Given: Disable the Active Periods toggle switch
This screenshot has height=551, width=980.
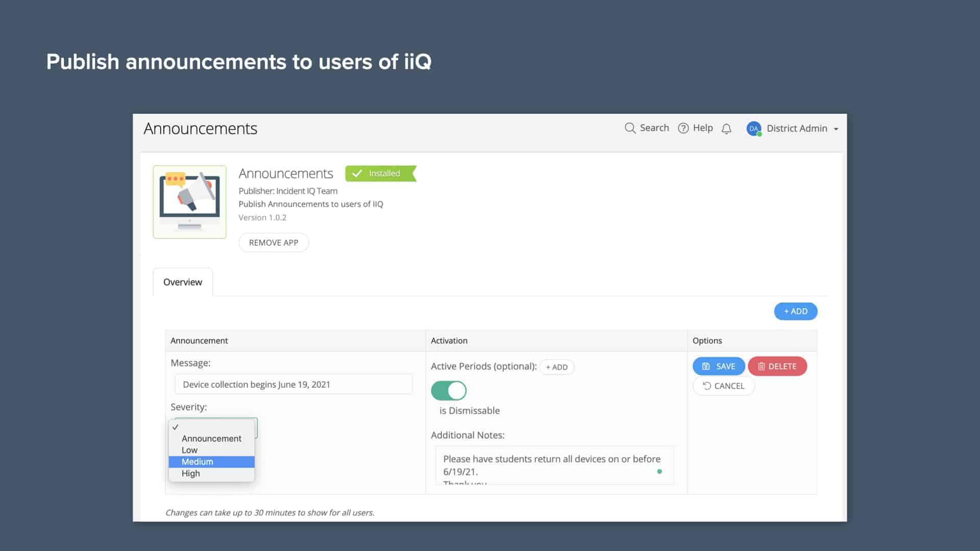Looking at the screenshot, I should point(449,390).
